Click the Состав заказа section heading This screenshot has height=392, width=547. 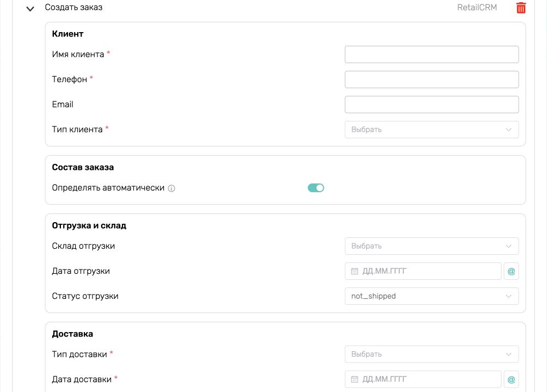(x=83, y=167)
